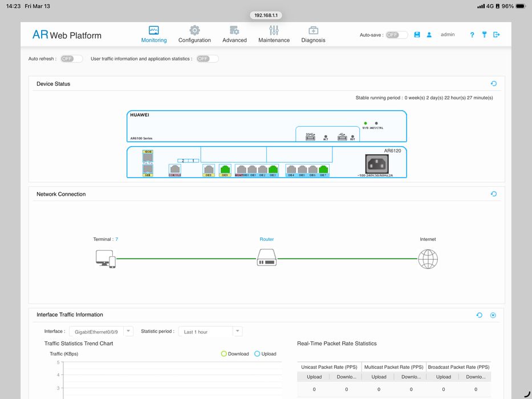The height and width of the screenshot is (399, 532).
Task: Open the Statistic period dropdown
Action: pos(210,332)
